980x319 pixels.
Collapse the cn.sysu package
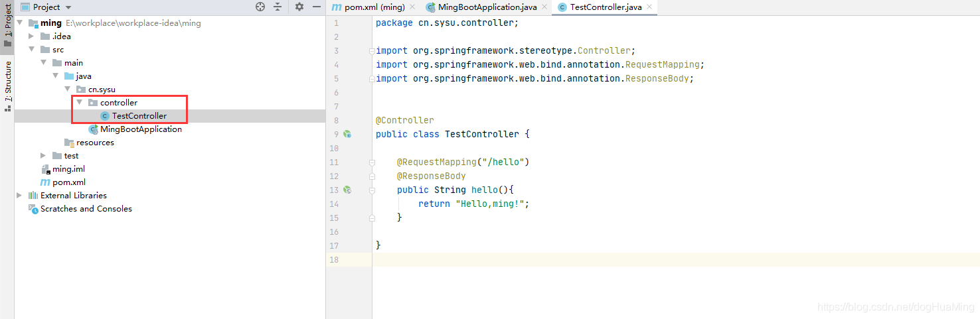67,90
